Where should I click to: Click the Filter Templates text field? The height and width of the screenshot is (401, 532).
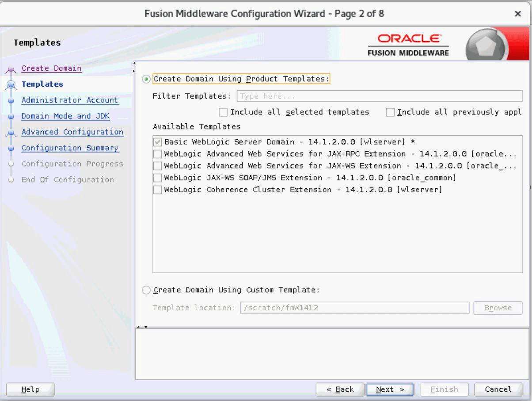click(x=379, y=96)
